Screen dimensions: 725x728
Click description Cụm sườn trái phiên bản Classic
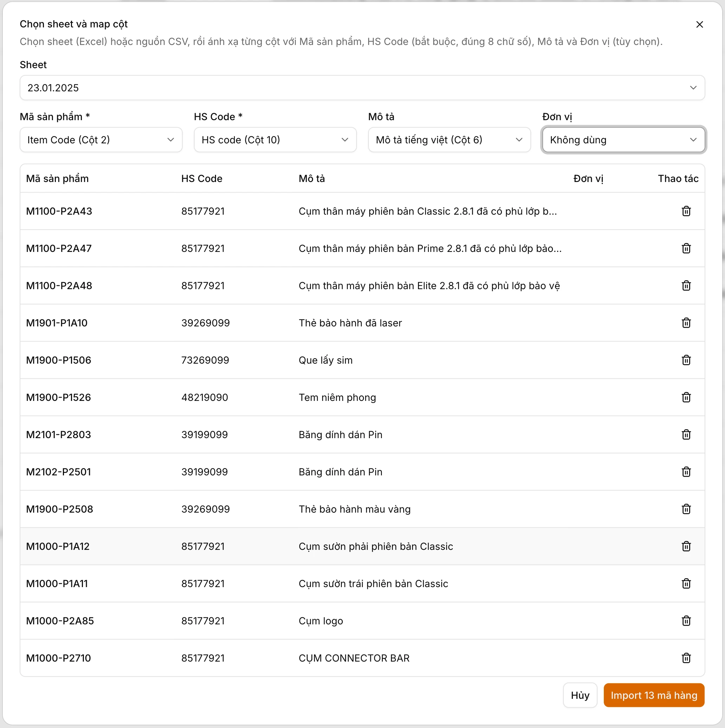(x=373, y=584)
